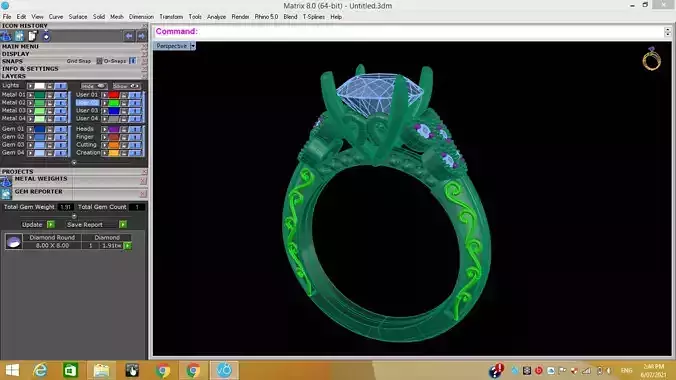Viewport: 676px width, 380px height.
Task: Expand arrow for Gem 03 layer
Action: [x=31, y=145]
